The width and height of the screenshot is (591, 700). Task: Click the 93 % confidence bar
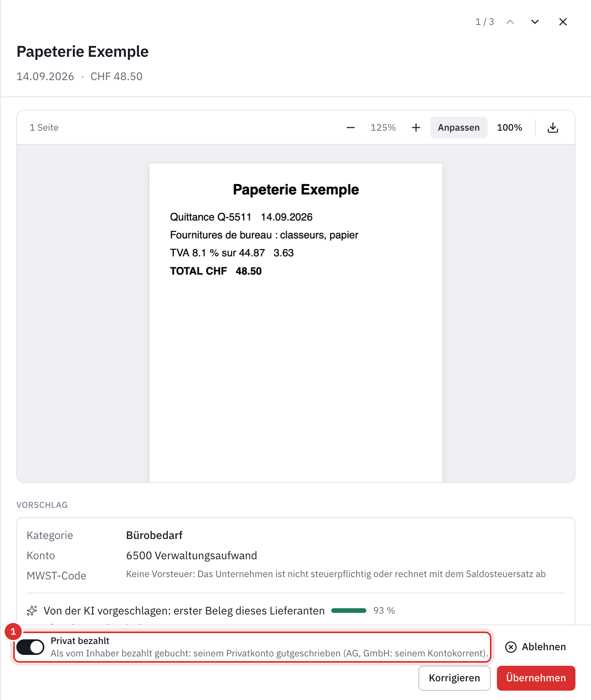coord(349,611)
